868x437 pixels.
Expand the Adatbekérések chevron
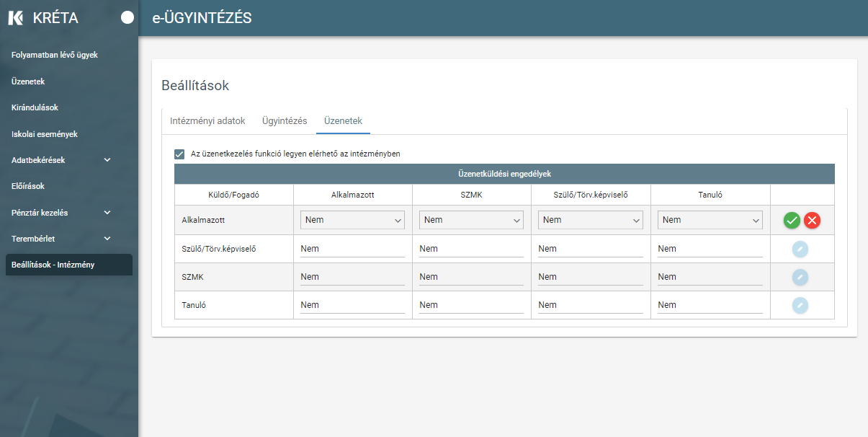point(107,160)
